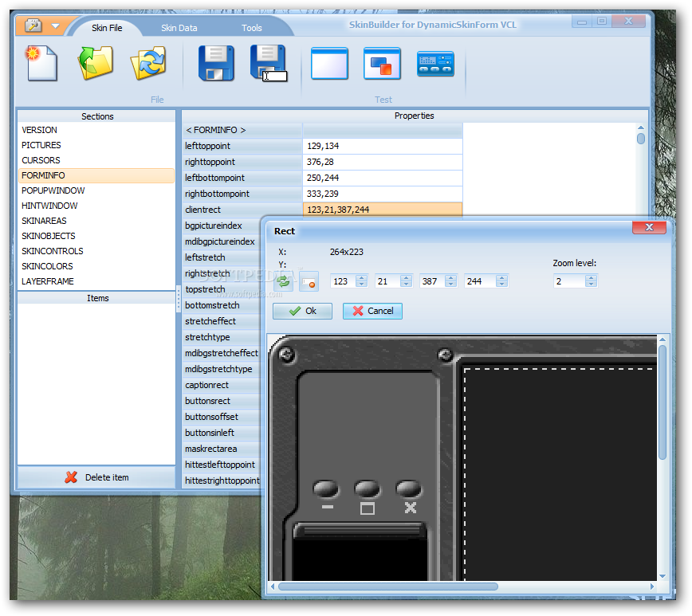The image size is (692, 616).
Task: Select the bgpictureindex property row
Action: coord(222,226)
